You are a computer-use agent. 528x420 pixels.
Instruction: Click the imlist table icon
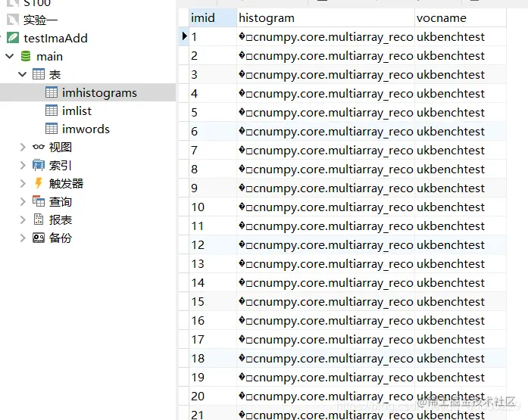tap(52, 110)
